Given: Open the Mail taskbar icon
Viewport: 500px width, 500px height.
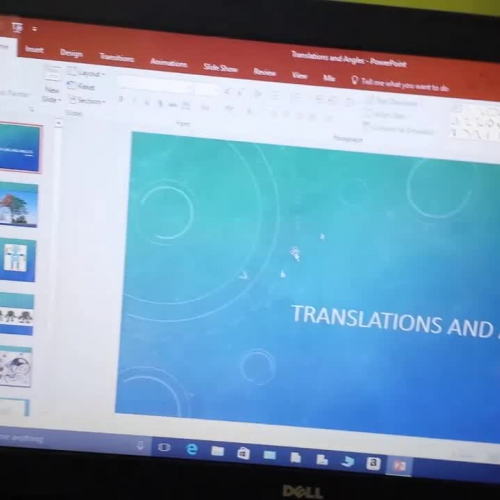Looking at the screenshot, I should click(x=269, y=455).
